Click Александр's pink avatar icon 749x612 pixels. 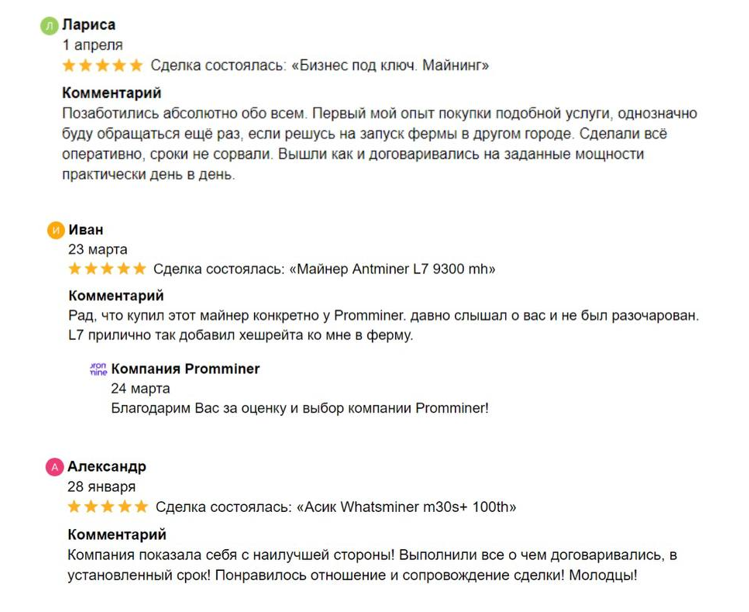coord(55,467)
